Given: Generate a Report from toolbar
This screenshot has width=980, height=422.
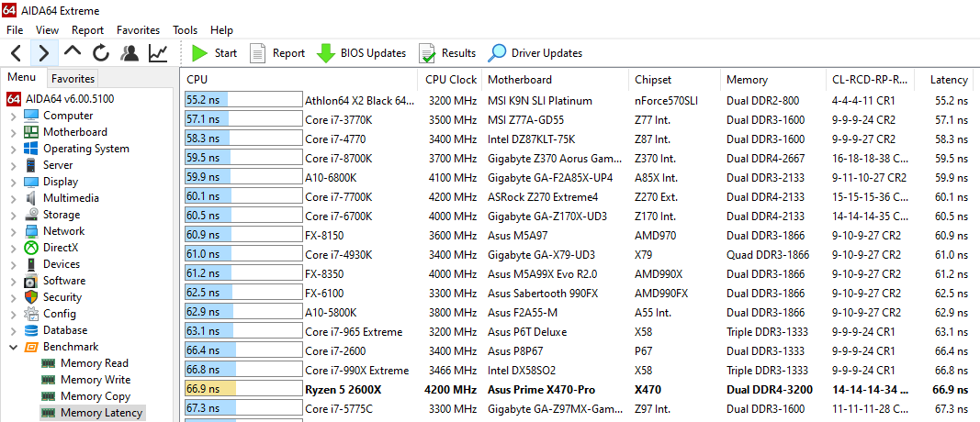Looking at the screenshot, I should point(276,53).
